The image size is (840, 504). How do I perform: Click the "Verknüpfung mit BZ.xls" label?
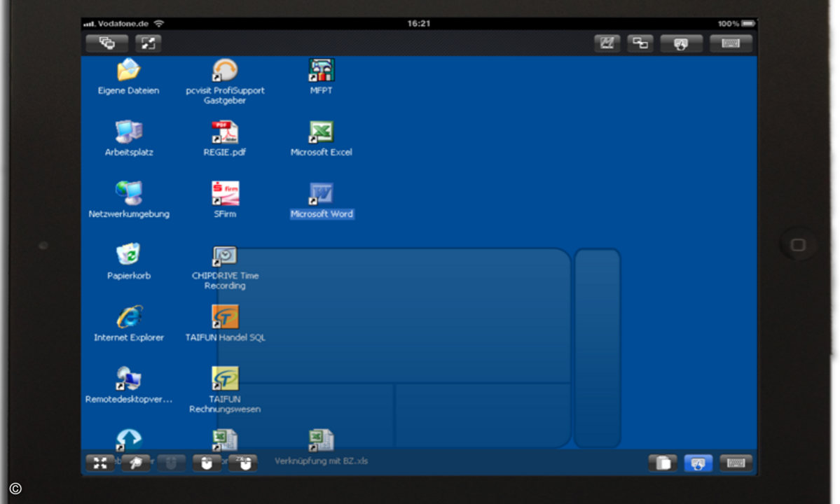(322, 461)
